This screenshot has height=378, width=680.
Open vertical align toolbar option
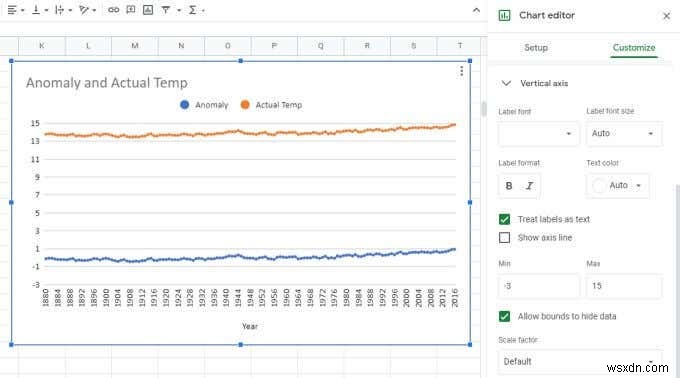pyautogui.click(x=36, y=10)
